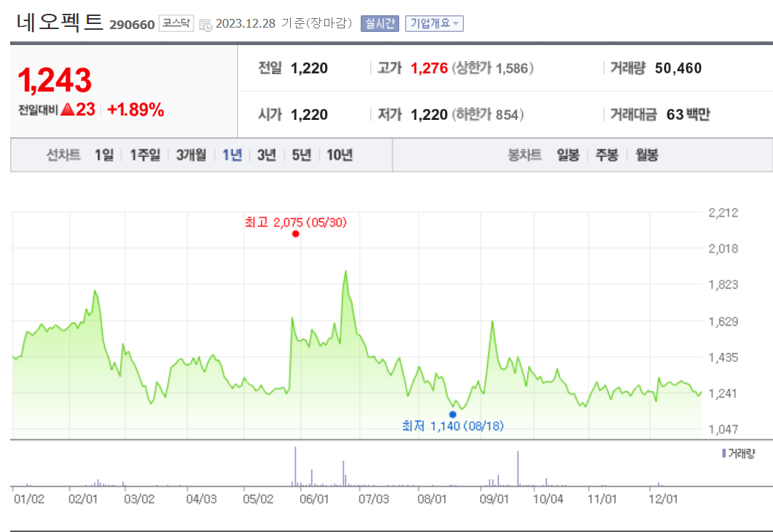Show the 10년 line chart

tap(340, 156)
